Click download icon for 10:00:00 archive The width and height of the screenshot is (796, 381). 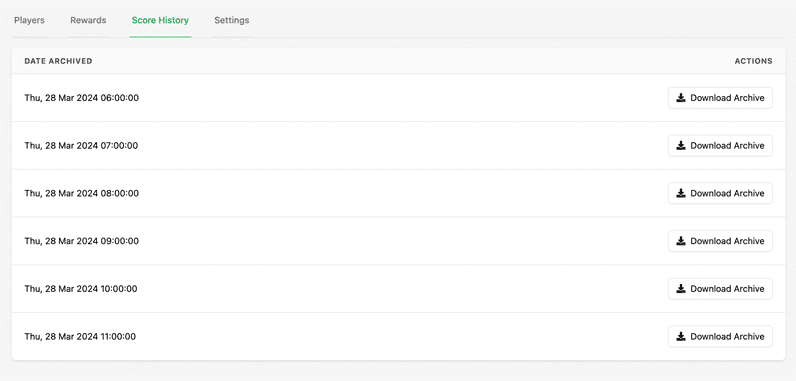681,289
